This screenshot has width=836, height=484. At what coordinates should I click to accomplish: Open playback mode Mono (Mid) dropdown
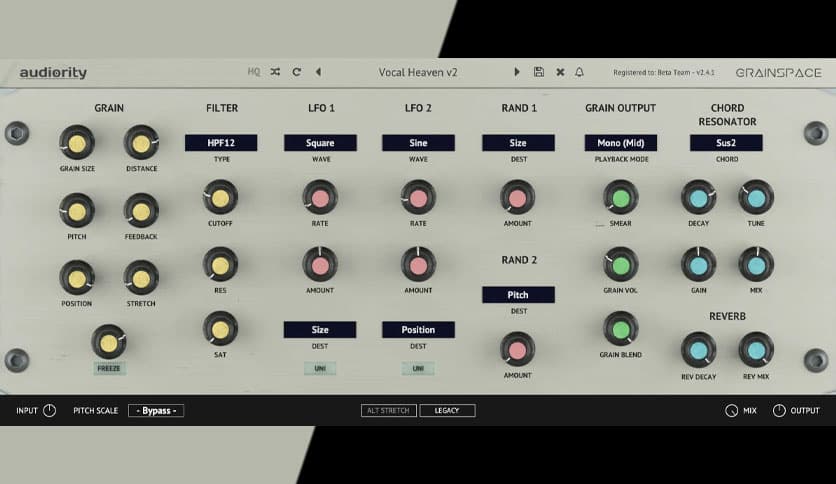pyautogui.click(x=621, y=143)
